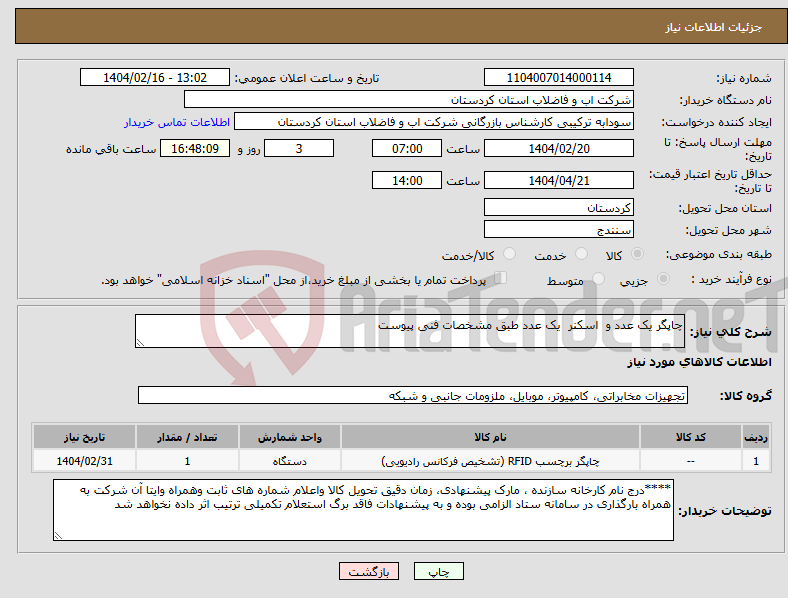Screen dimensions: 788x598
Task: Click the delivery province field کردستان
Action: 558,207
